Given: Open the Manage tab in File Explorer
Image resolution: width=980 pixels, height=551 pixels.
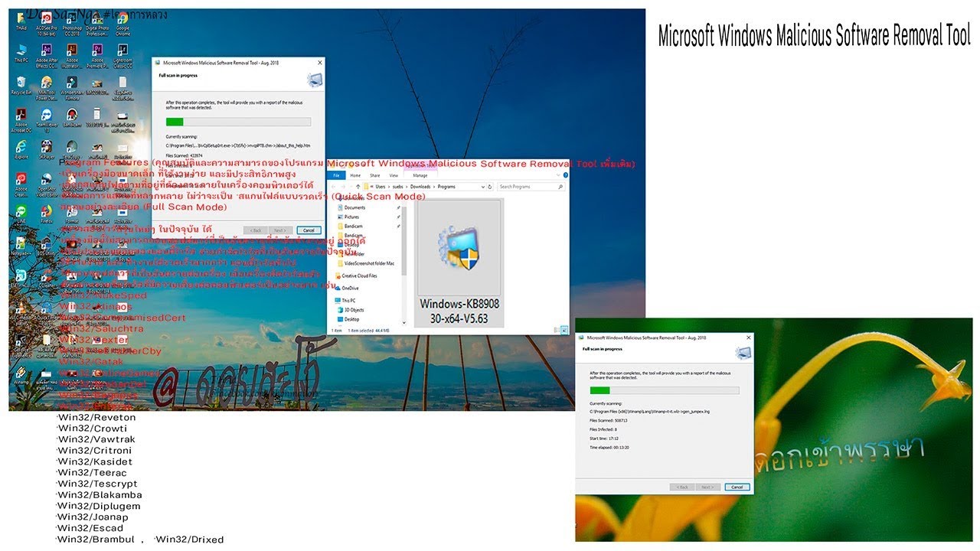Looking at the screenshot, I should pos(420,175).
